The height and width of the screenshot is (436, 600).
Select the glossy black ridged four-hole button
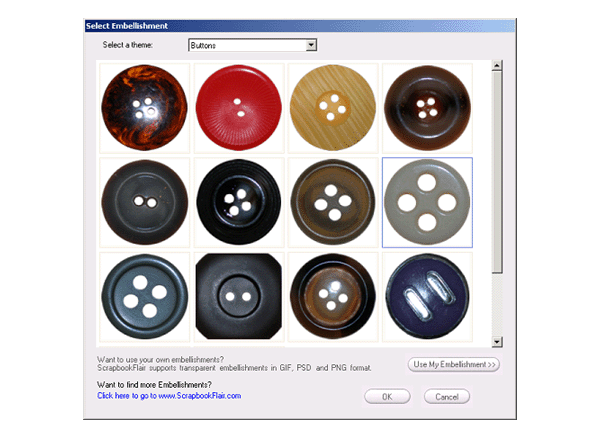[239, 202]
